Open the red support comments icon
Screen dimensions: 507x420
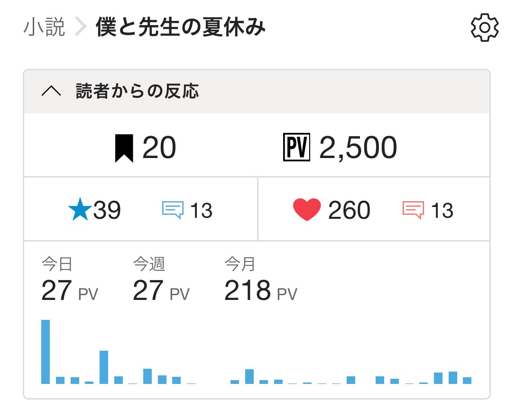click(413, 210)
